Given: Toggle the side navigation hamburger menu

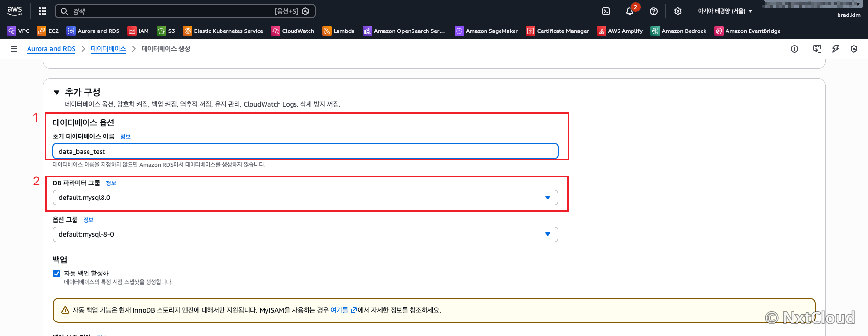Looking at the screenshot, I should (x=14, y=49).
